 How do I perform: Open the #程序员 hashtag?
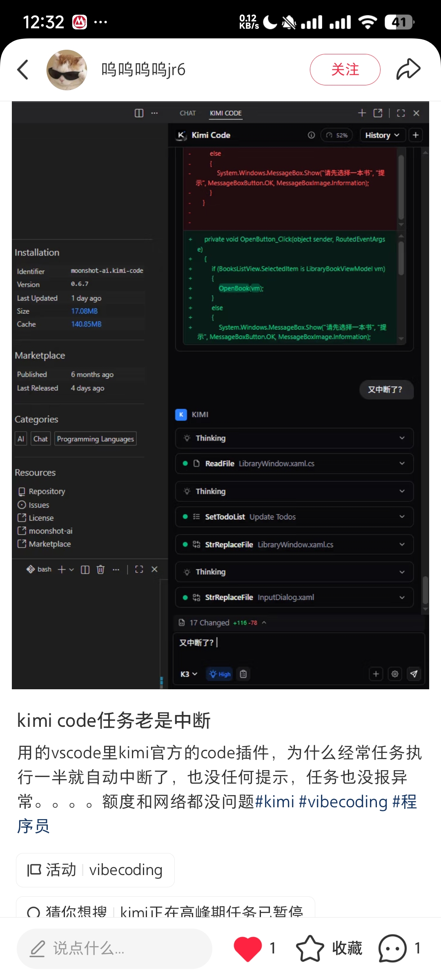[404, 802]
